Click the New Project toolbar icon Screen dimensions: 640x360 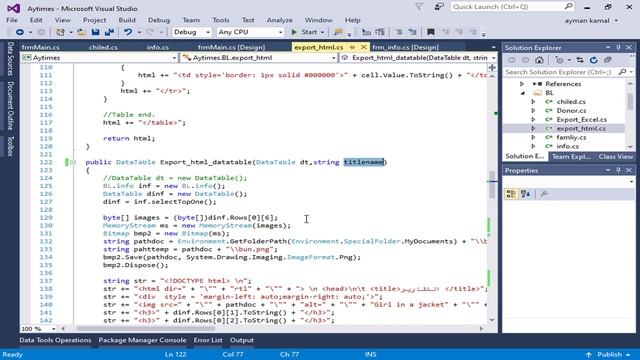[x=60, y=32]
